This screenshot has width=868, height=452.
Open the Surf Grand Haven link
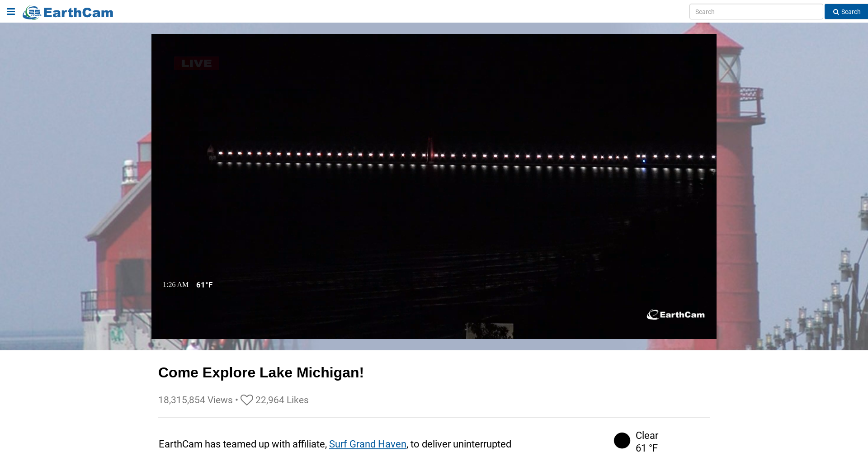click(x=368, y=444)
